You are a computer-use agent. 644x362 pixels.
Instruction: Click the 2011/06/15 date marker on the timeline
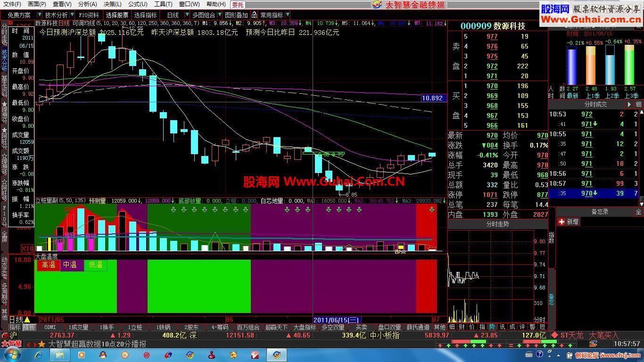coord(337,320)
